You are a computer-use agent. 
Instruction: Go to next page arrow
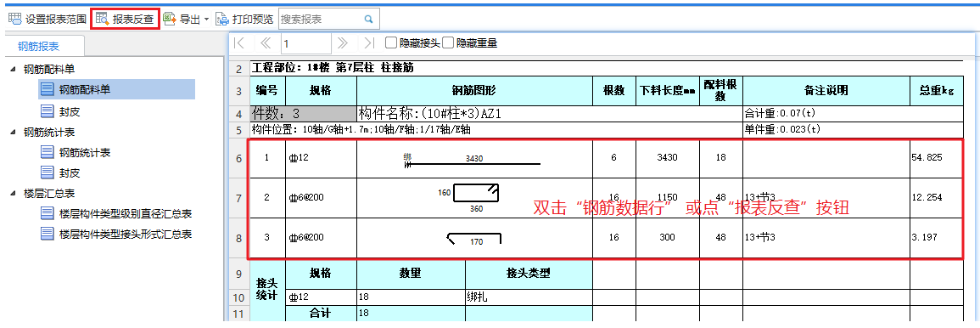tap(342, 43)
